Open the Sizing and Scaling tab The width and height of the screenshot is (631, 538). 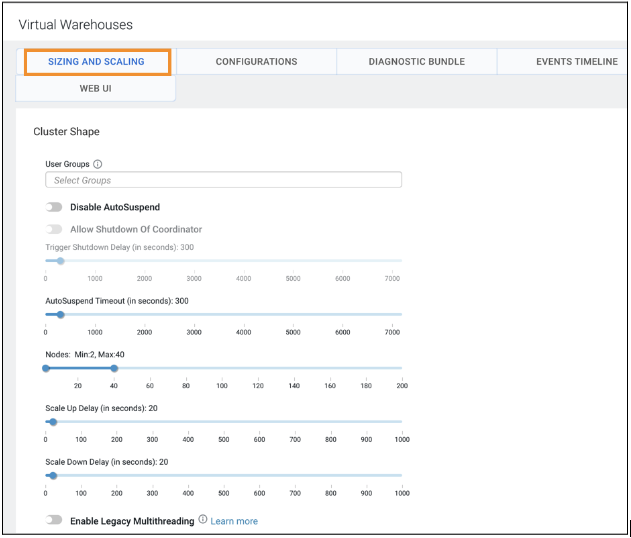(x=96, y=62)
